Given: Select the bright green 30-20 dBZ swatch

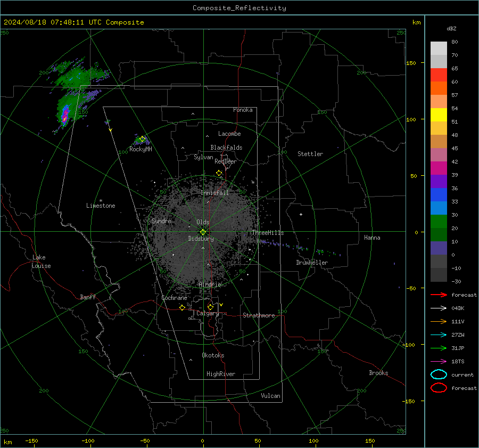Looking at the screenshot, I should tap(439, 222).
